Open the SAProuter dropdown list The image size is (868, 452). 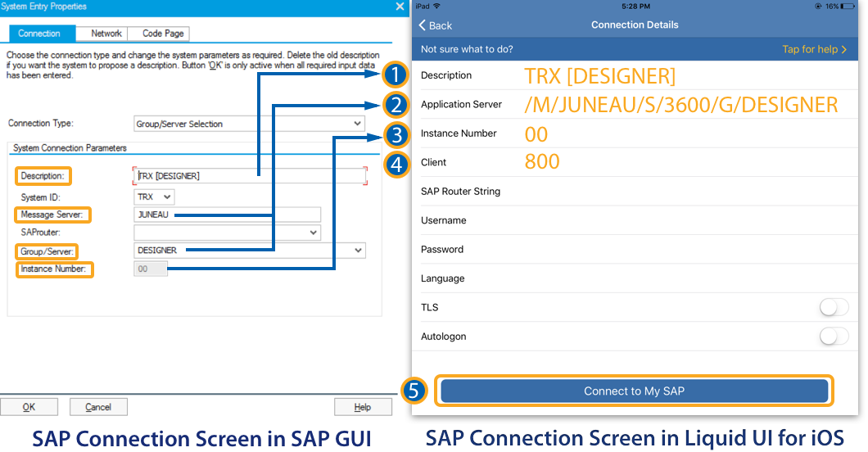coord(313,233)
